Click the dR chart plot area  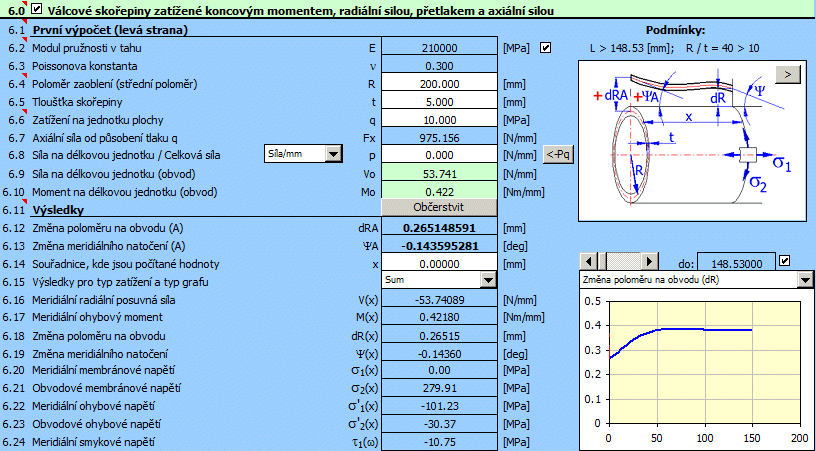pyautogui.click(x=704, y=362)
